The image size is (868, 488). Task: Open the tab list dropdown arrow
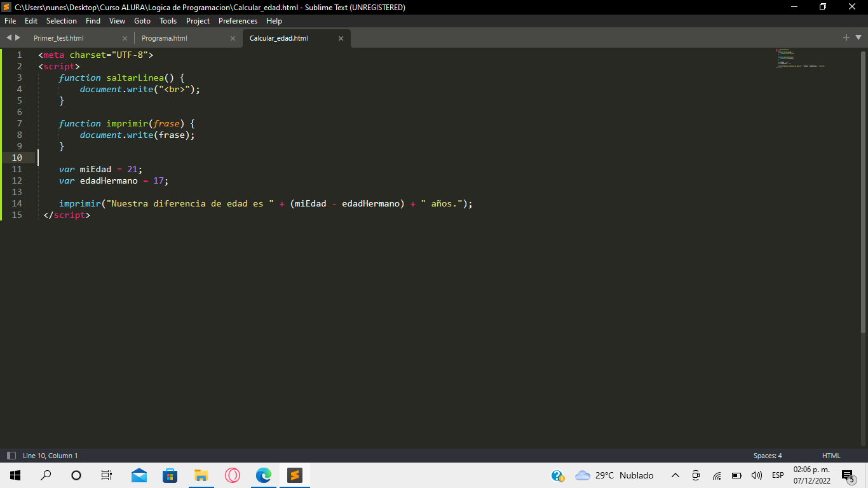[858, 38]
